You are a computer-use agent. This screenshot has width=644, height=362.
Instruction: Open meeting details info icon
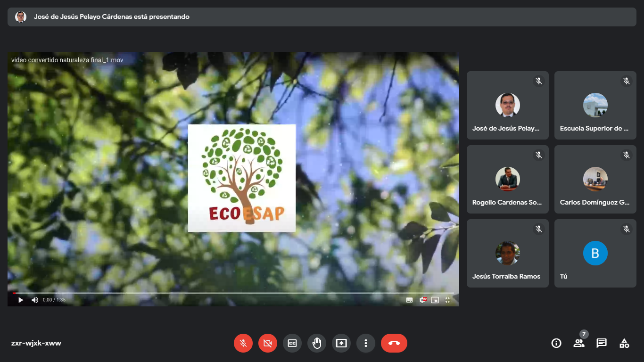point(556,343)
